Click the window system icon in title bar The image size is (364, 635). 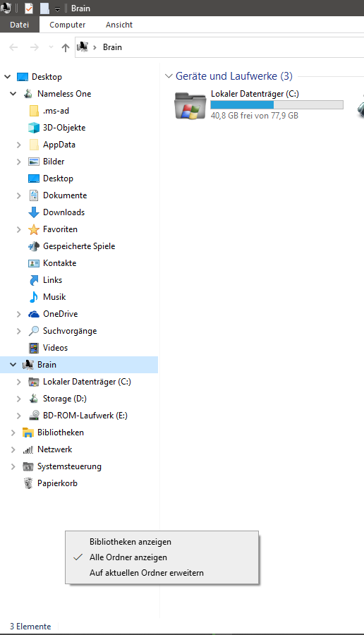tap(6, 8)
